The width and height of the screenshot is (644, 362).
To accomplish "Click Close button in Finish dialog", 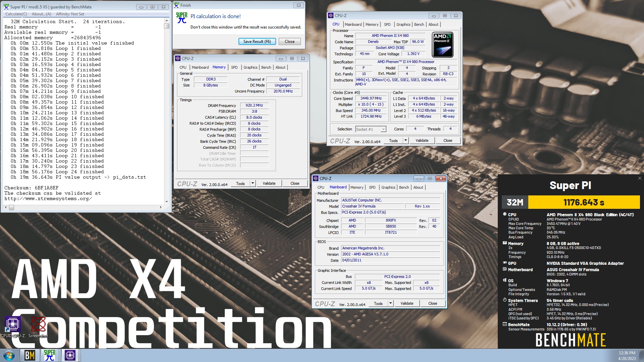I will [289, 42].
